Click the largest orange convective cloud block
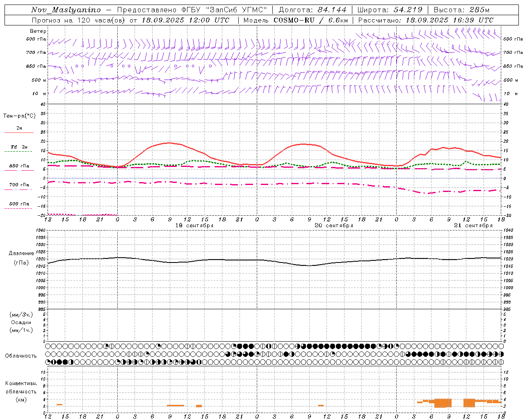Image resolution: width=525 pixels, height=420 pixels. point(443,403)
